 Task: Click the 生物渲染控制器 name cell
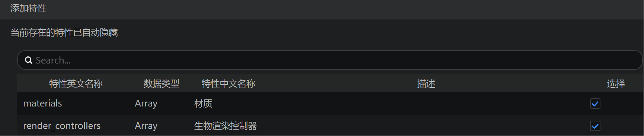pos(226,126)
